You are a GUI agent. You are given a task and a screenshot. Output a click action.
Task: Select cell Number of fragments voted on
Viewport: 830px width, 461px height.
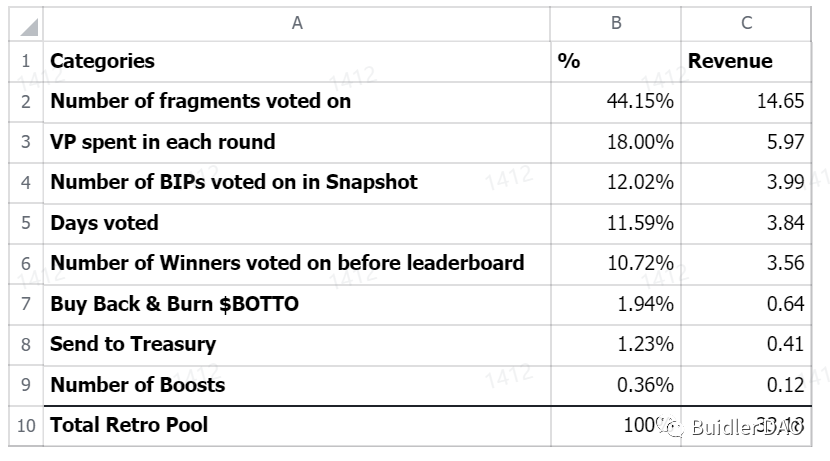(x=297, y=102)
